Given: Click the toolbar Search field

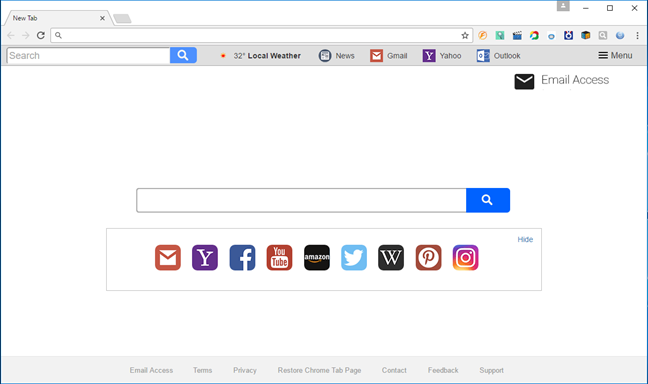Looking at the screenshot, I should [88, 55].
